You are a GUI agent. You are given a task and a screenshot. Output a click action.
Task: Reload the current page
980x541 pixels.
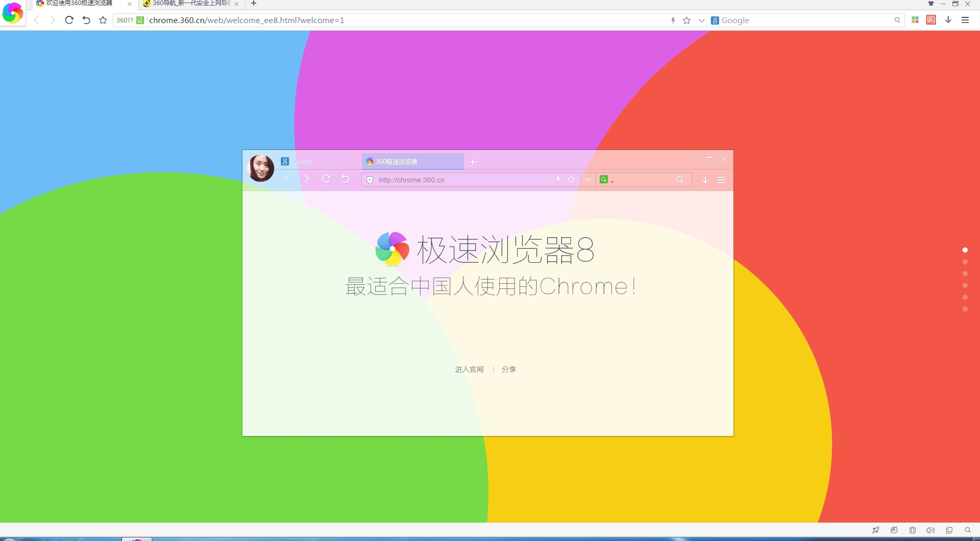[69, 20]
